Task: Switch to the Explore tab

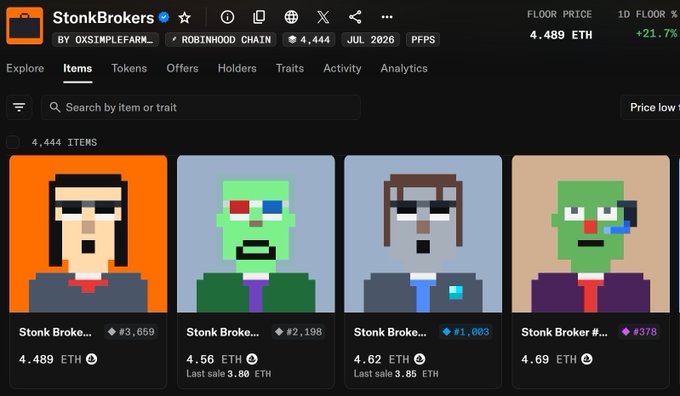Action: click(x=25, y=69)
